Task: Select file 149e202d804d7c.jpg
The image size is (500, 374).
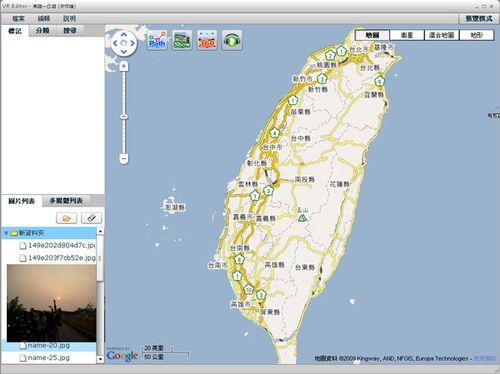Action: click(x=49, y=245)
